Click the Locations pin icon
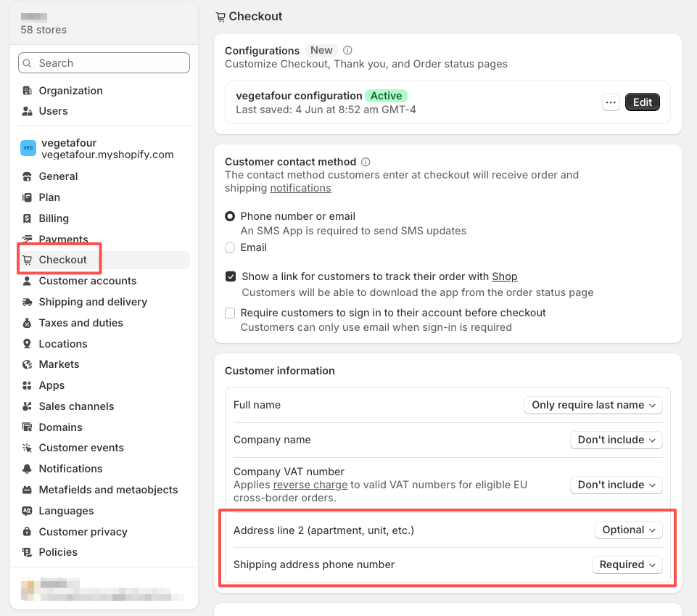Image resolution: width=697 pixels, height=616 pixels. coord(27,344)
